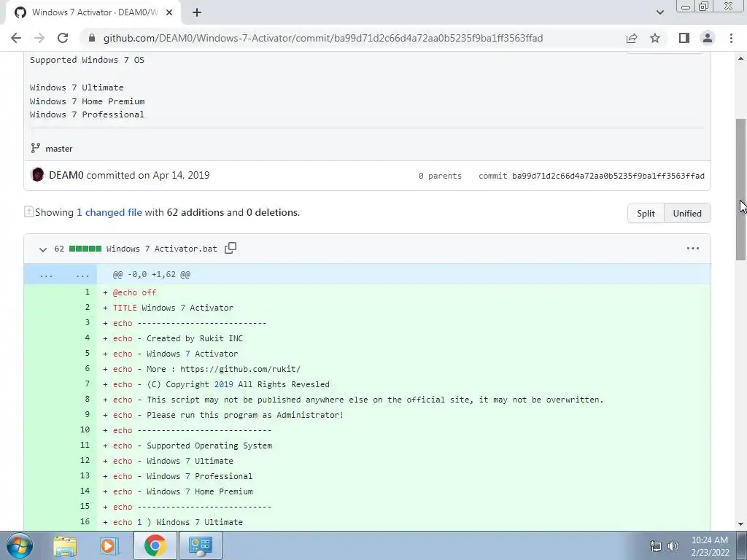Open Chrome side panel icon

point(684,38)
